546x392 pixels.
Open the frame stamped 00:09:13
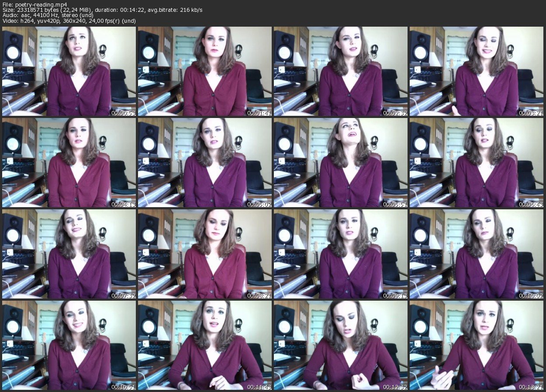click(x=341, y=253)
